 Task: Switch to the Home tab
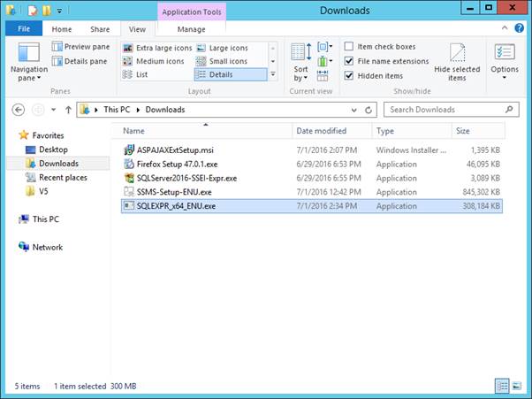point(61,29)
